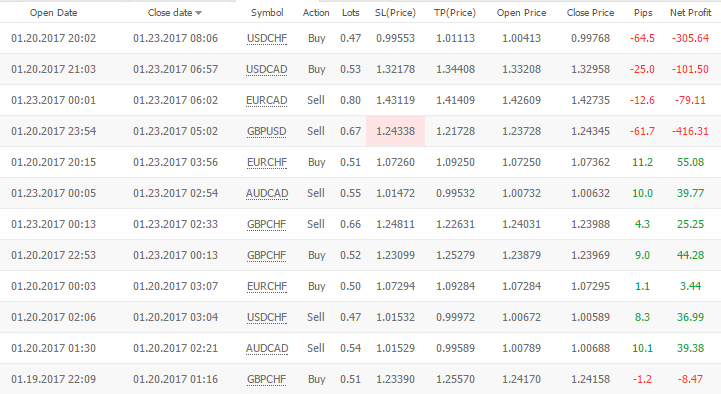Select pips value -12.6
Screen dimensions: 721x394
pos(642,100)
